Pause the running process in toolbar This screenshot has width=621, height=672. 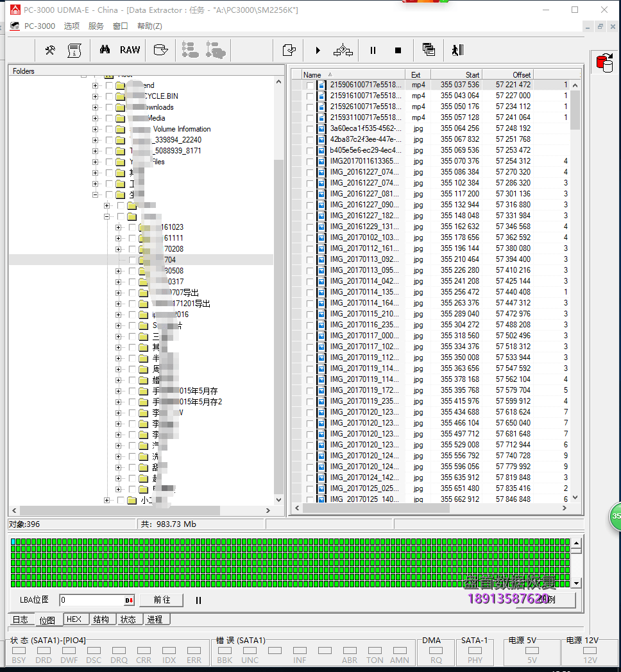coord(373,51)
